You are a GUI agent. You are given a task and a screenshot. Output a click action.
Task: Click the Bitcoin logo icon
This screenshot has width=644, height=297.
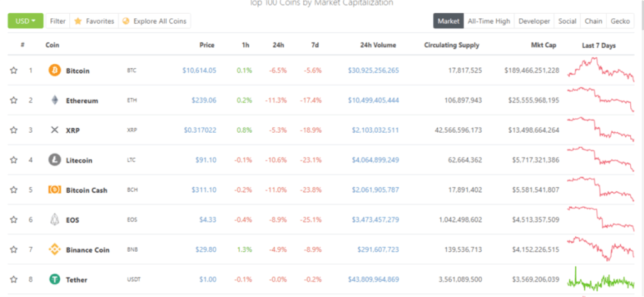click(x=55, y=70)
